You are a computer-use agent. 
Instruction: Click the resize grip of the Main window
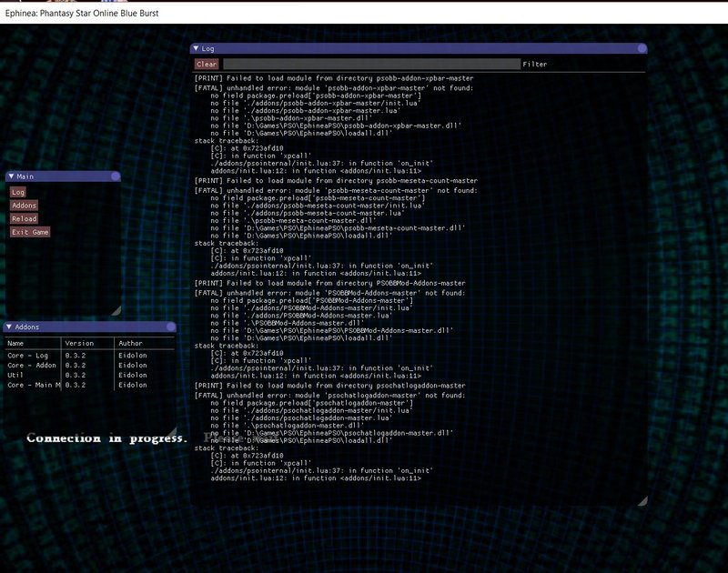[116, 310]
